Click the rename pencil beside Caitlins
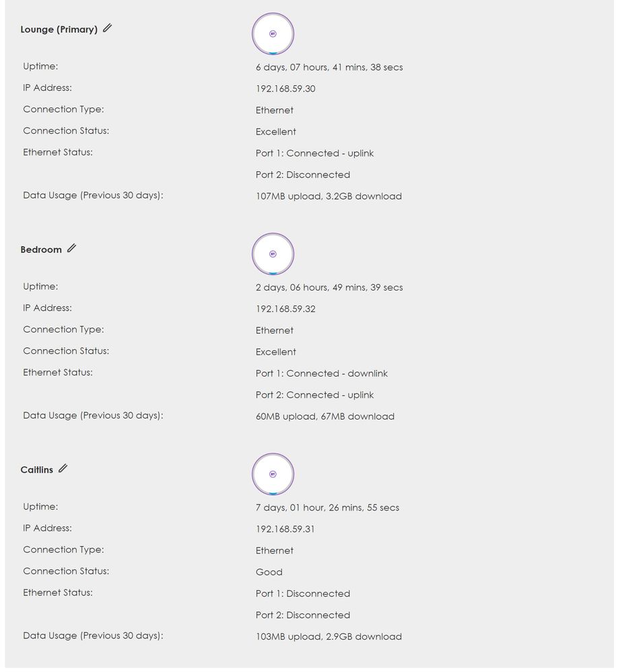The height and width of the screenshot is (672, 620). (63, 468)
